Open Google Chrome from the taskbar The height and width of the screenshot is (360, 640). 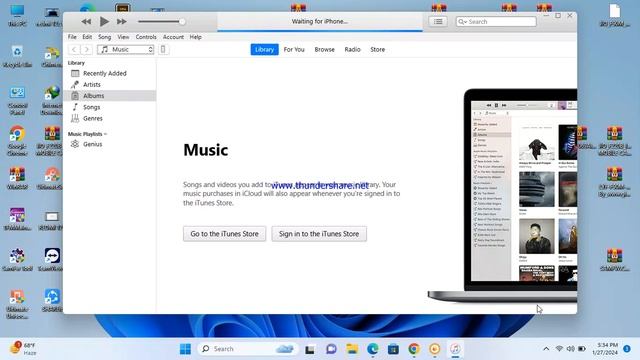(414, 349)
